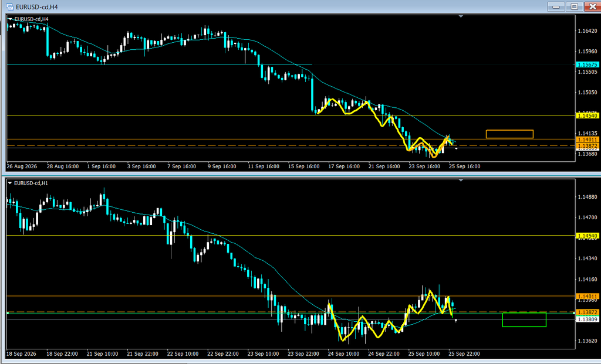Select the chart shift triangle atop H1 chart
601x364 pixels.
[461, 181]
